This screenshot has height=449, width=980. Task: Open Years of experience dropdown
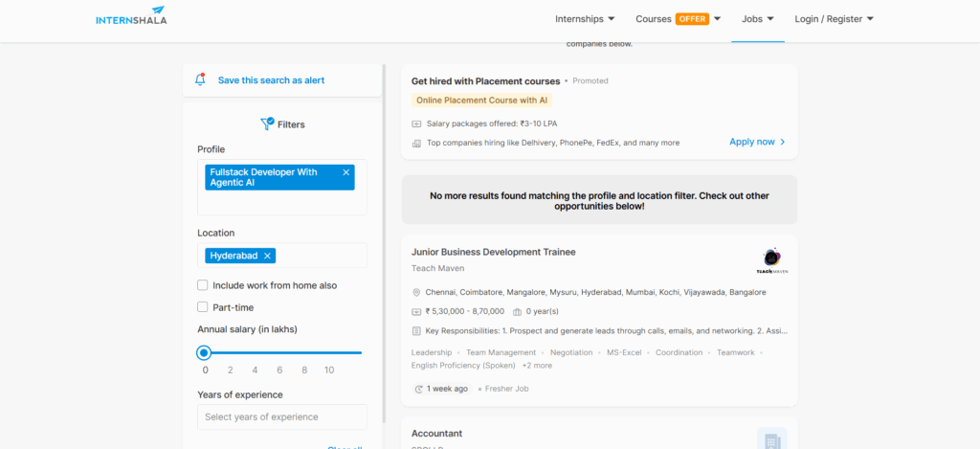[281, 417]
